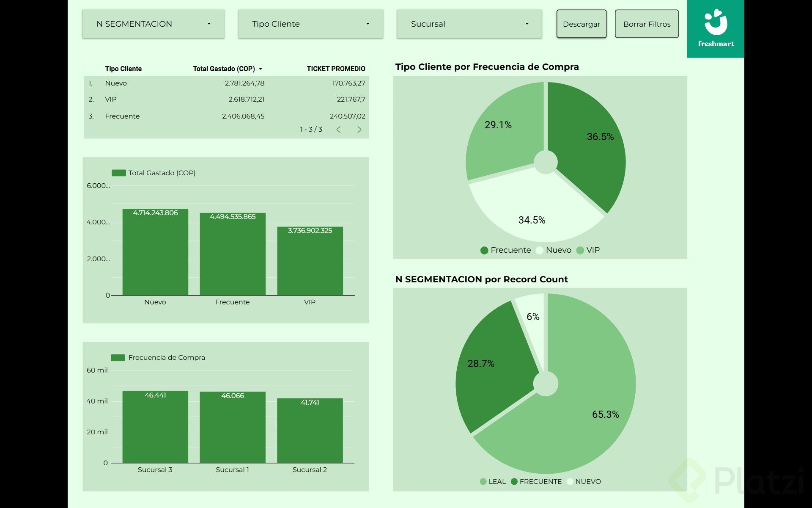Click the Borrar Filtros button

point(647,24)
